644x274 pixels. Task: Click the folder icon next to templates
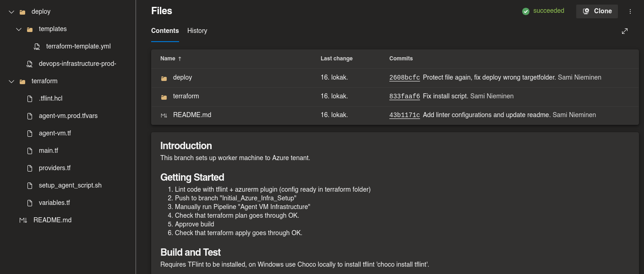click(x=29, y=29)
